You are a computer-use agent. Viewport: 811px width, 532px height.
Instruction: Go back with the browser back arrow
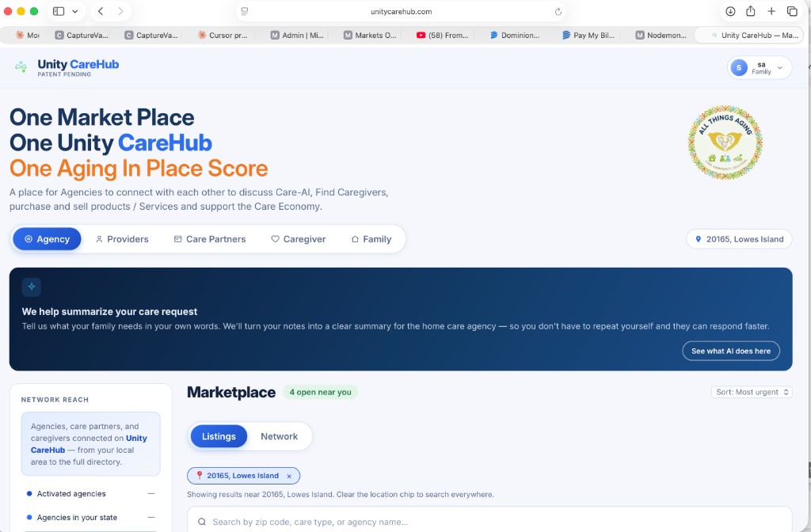(x=101, y=11)
